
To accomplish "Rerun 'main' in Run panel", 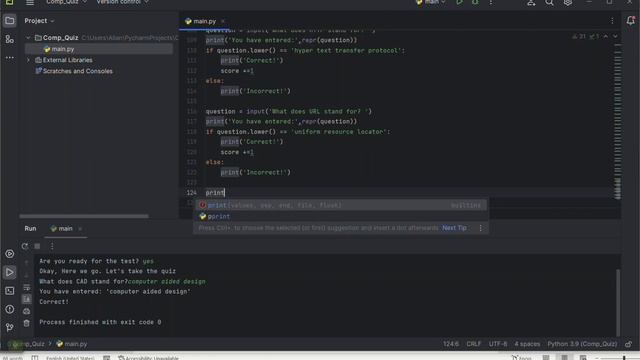I will click(x=25, y=246).
